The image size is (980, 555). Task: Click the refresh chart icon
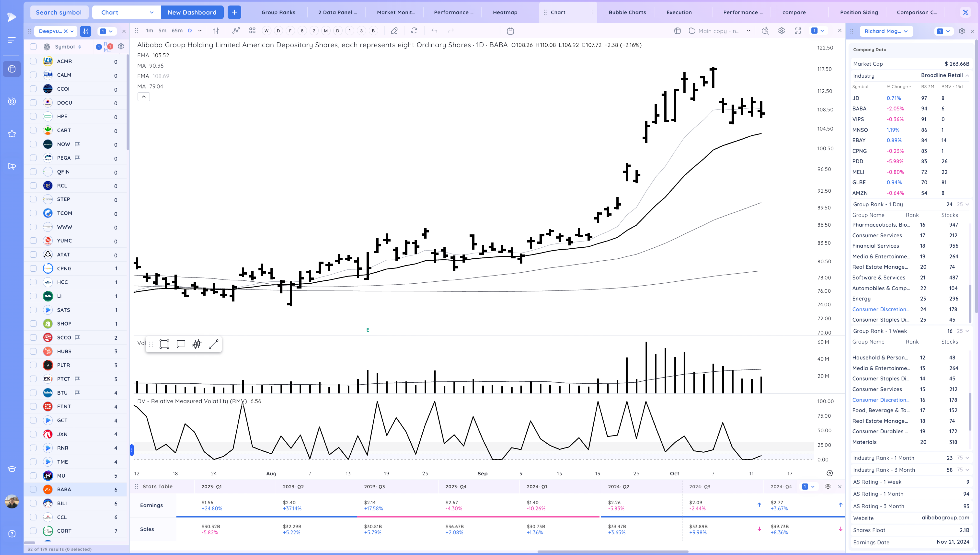[x=414, y=31]
